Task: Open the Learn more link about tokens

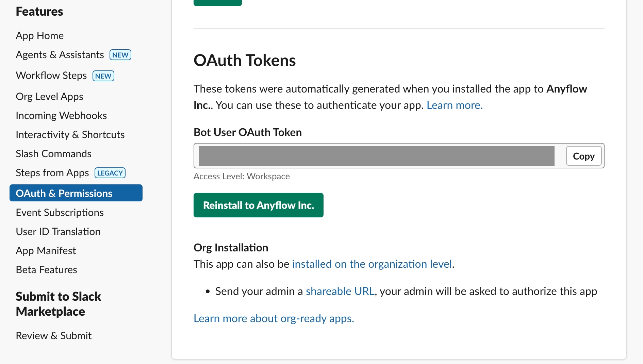Action: 454,105
